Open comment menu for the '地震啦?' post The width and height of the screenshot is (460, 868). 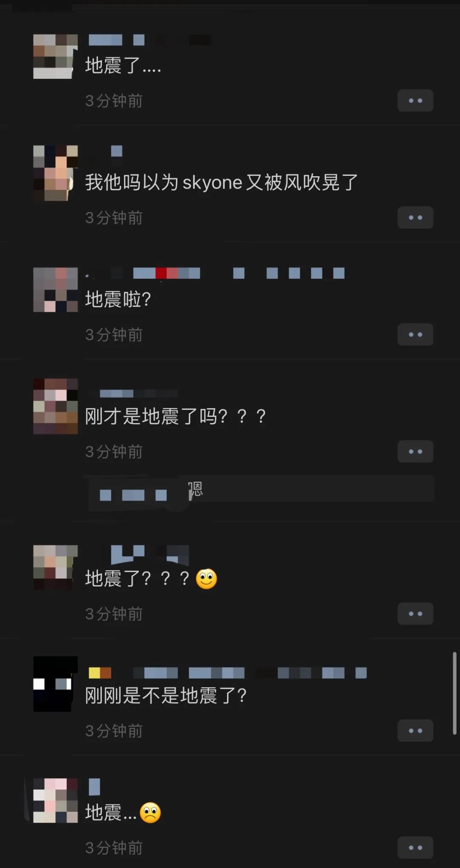pos(415,335)
